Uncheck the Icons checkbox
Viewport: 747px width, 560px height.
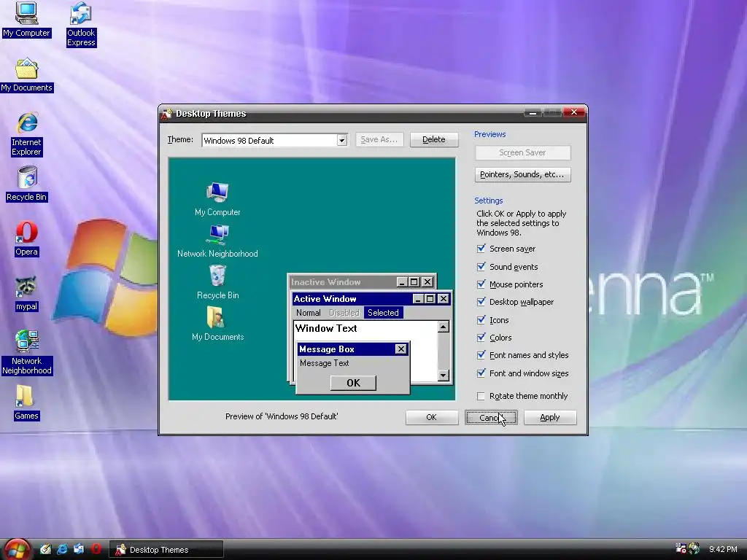click(x=481, y=320)
